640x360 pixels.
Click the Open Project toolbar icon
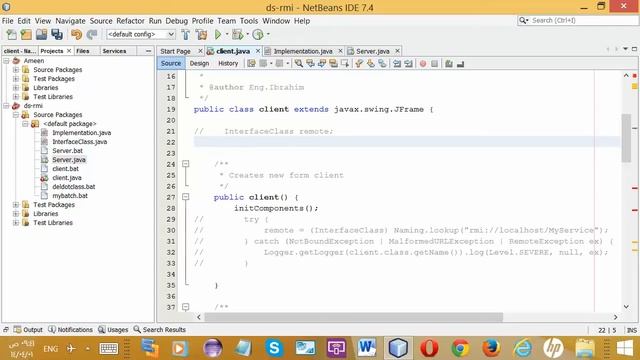(x=41, y=35)
